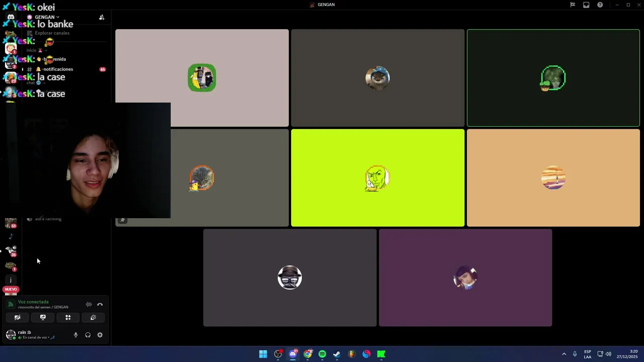
Task: Click the rinconcito del semen / GENGAN link
Action: [43, 307]
